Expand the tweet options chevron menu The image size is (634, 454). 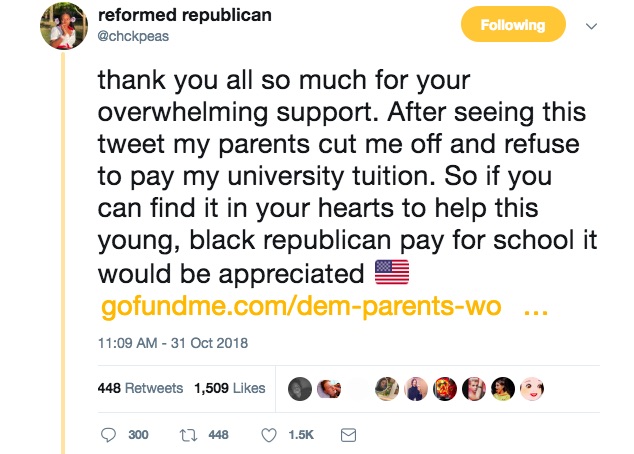click(590, 26)
